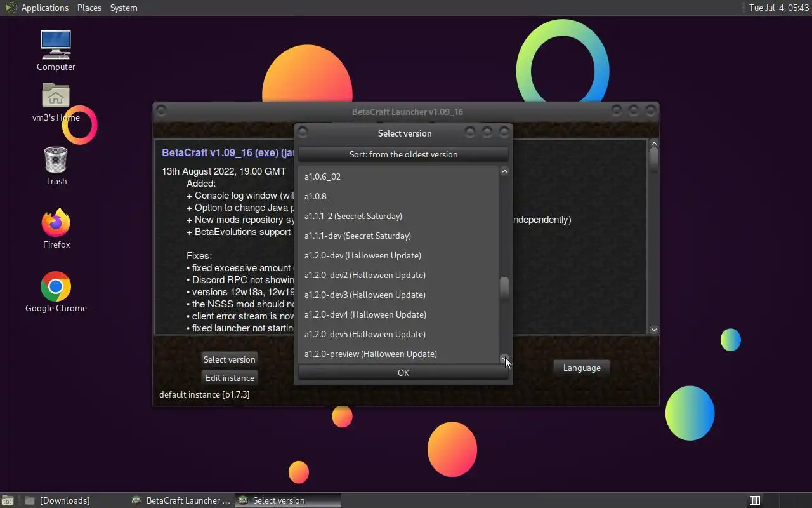Click version list scroll down arrow
812x508 pixels.
(x=504, y=359)
